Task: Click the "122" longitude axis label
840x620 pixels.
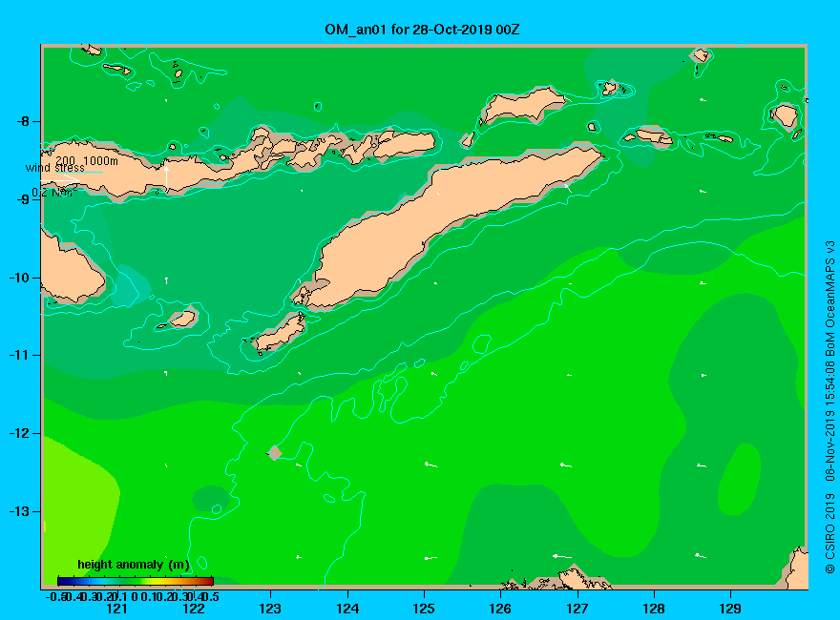Action: (194, 609)
